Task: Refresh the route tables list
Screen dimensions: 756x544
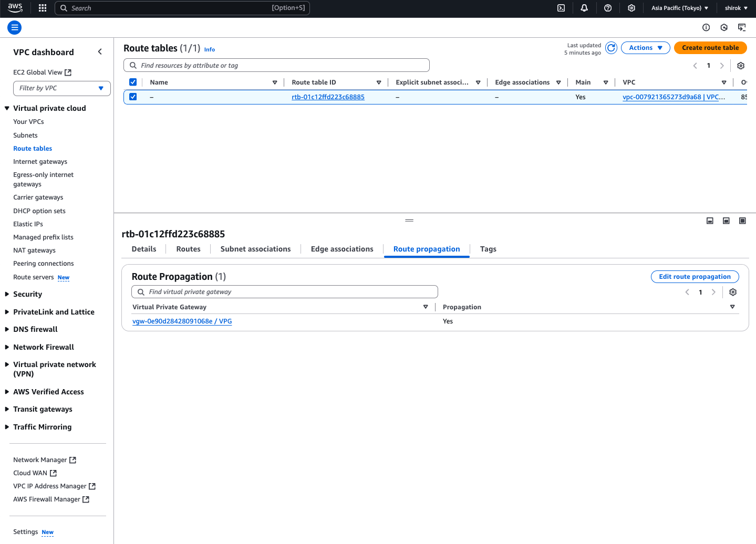Action: tap(611, 48)
